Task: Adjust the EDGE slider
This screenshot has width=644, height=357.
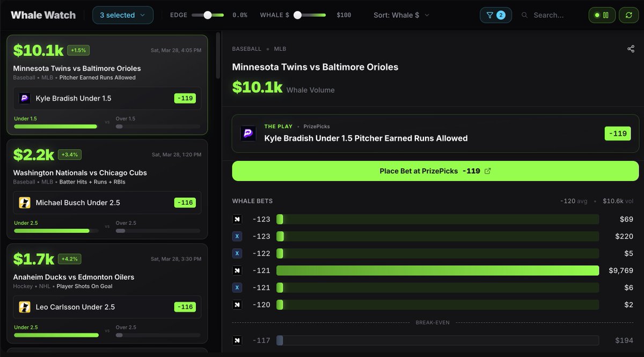Action: click(208, 15)
